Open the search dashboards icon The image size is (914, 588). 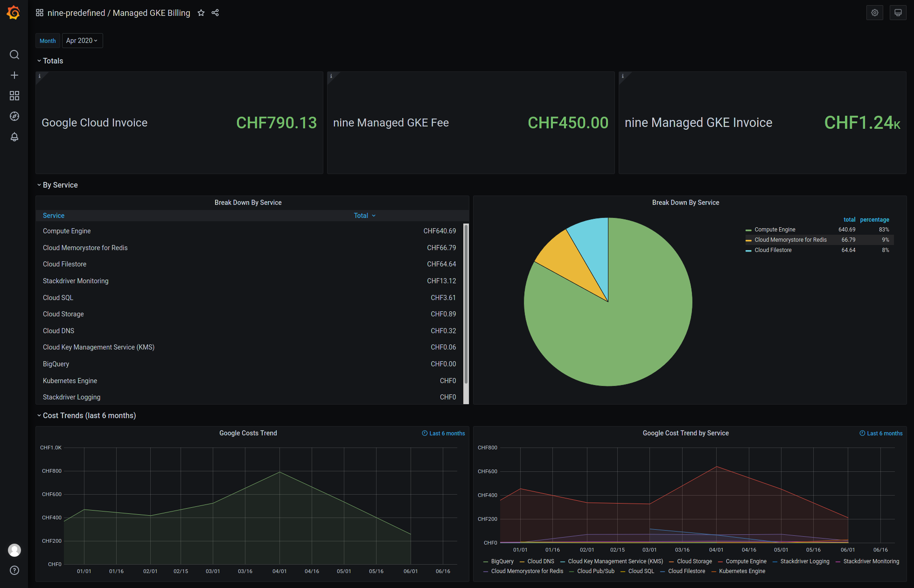point(14,55)
